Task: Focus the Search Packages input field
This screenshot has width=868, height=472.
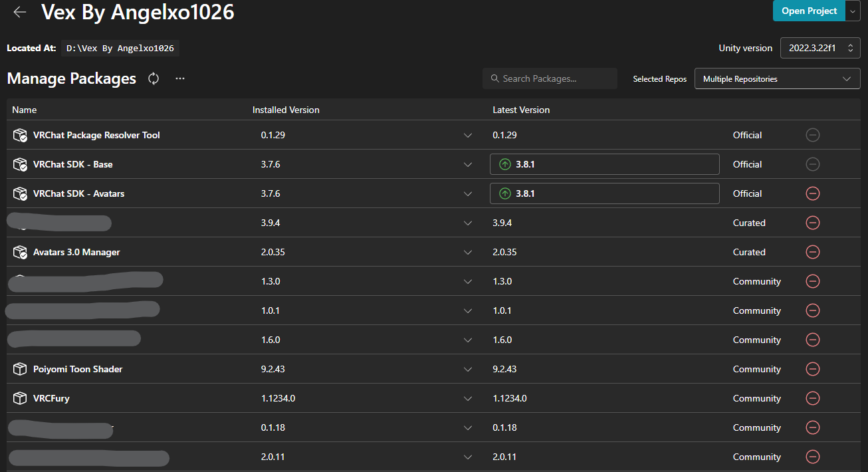Action: pyautogui.click(x=550, y=78)
